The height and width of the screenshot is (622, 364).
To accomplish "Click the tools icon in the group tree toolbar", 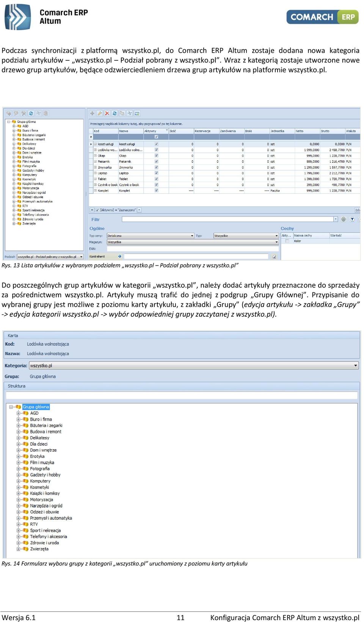I will coord(24,113).
